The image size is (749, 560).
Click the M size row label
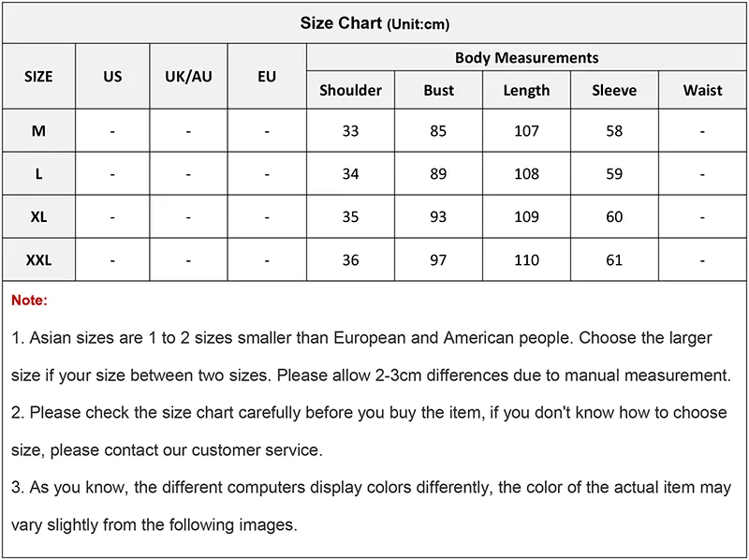click(x=38, y=130)
